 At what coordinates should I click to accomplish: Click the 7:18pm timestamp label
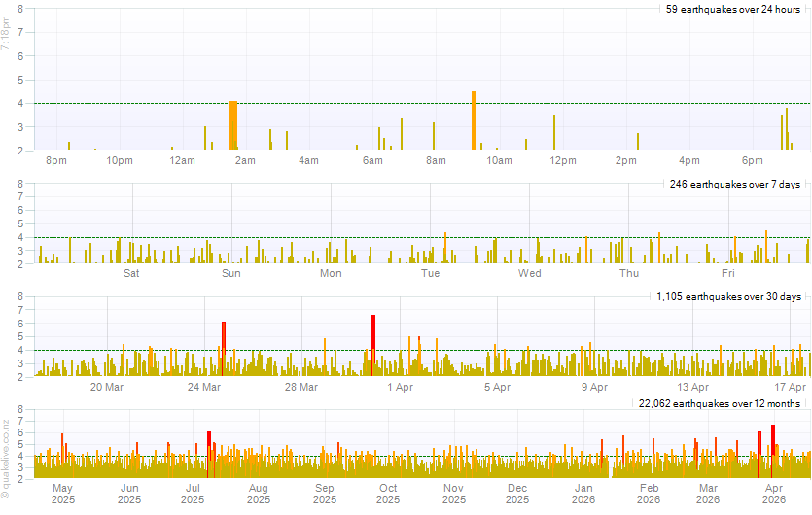point(7,39)
